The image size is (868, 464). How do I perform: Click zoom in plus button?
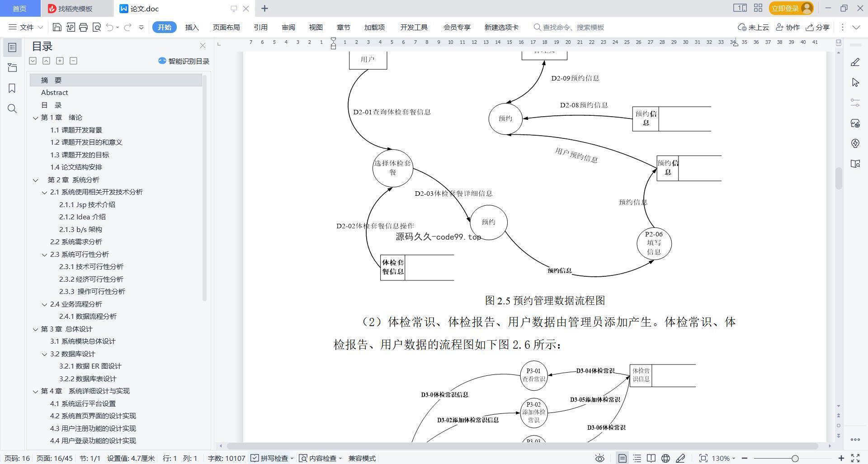point(841,458)
